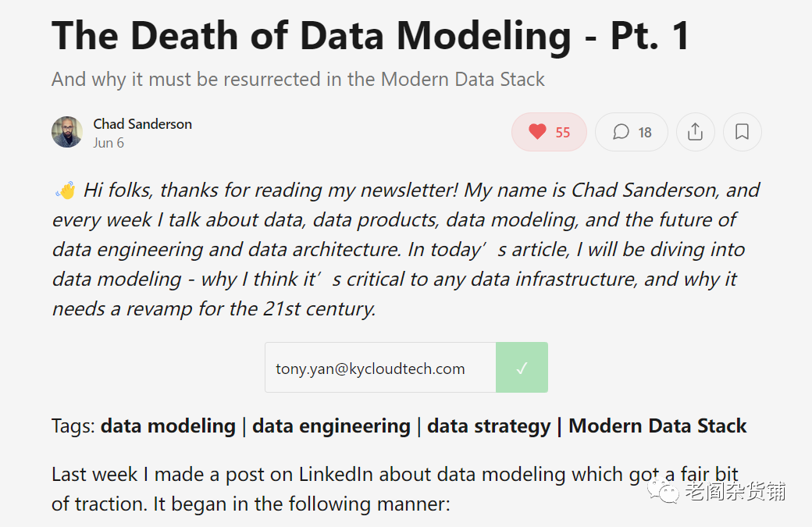Click the subtitle about the Modern Data Stack
This screenshot has width=812, height=527.
click(x=298, y=79)
